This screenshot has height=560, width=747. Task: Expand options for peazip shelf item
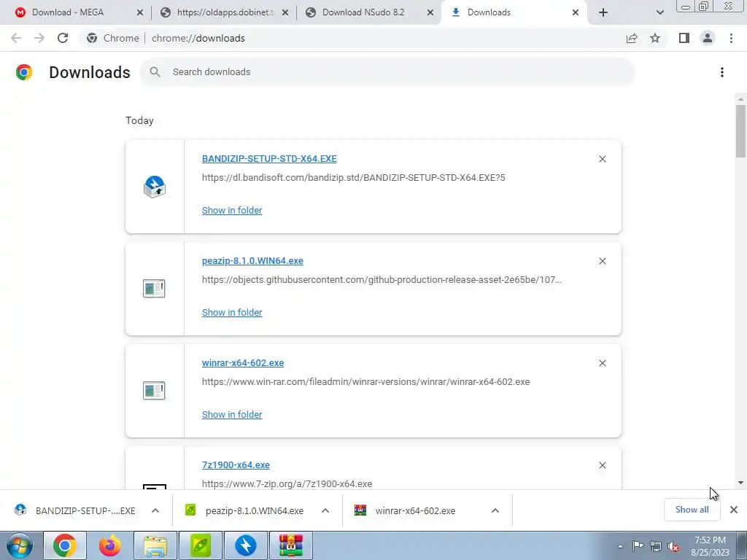325,510
